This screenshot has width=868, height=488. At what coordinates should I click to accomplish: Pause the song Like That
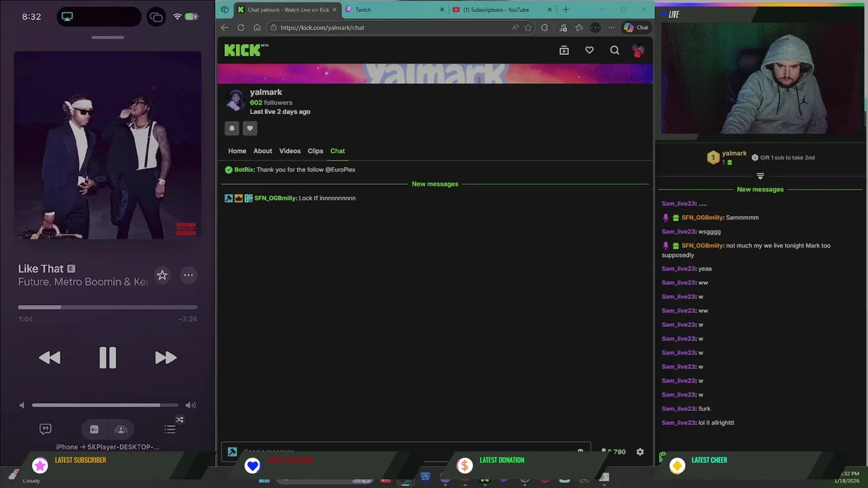click(108, 358)
